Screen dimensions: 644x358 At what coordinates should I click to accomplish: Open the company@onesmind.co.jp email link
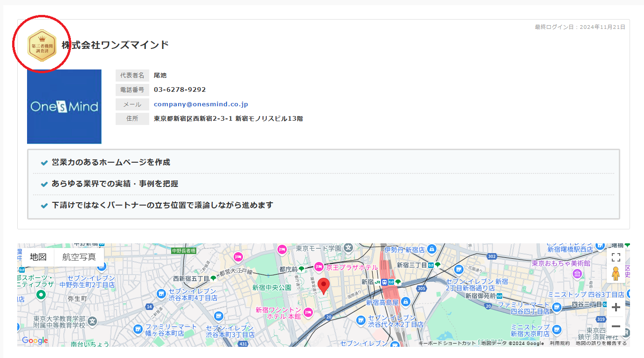click(x=201, y=104)
